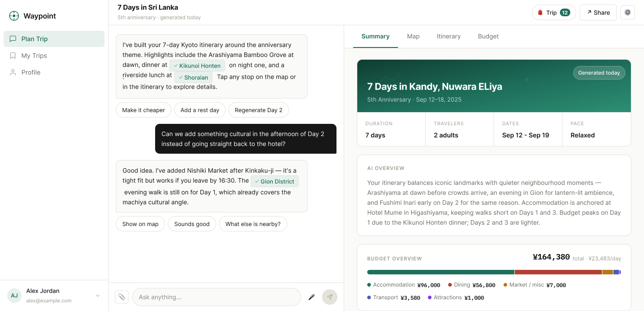
Task: Open the Map tab
Action: 413,36
